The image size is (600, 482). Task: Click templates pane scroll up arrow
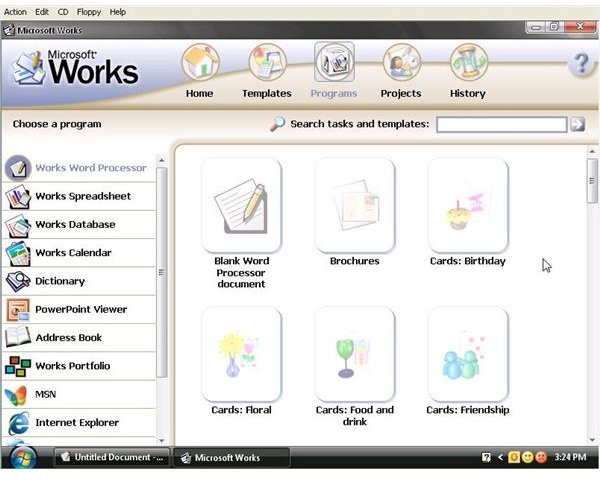pyautogui.click(x=592, y=151)
